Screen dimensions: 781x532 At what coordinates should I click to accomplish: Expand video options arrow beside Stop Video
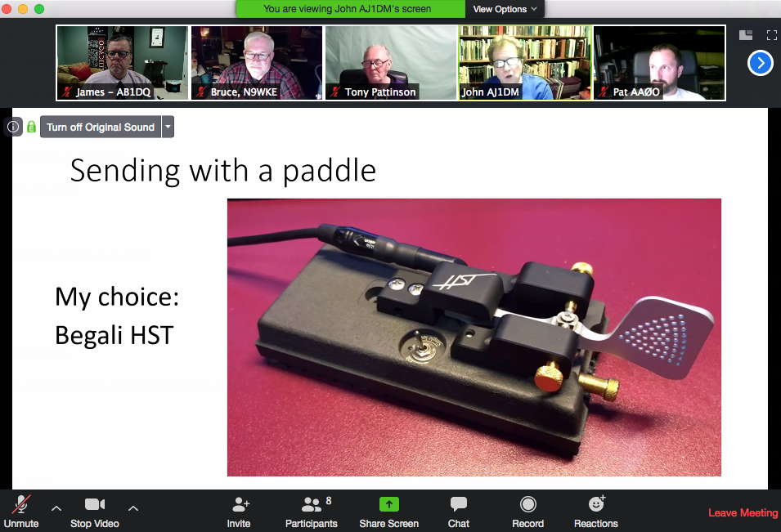pos(133,507)
